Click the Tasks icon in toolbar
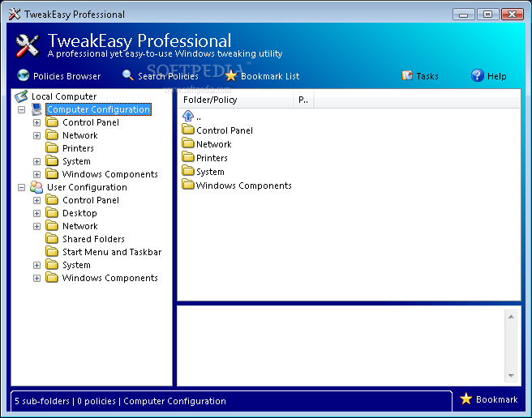This screenshot has width=532, height=418. point(407,75)
